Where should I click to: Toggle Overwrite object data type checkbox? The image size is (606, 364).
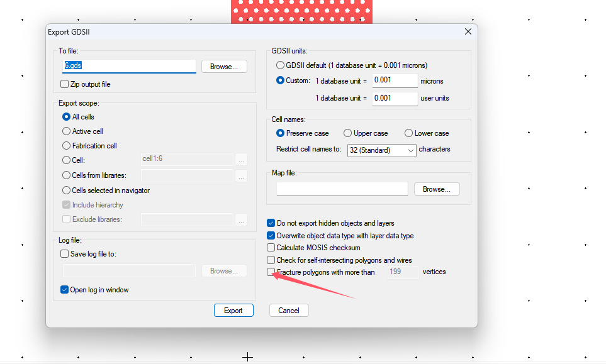point(271,236)
